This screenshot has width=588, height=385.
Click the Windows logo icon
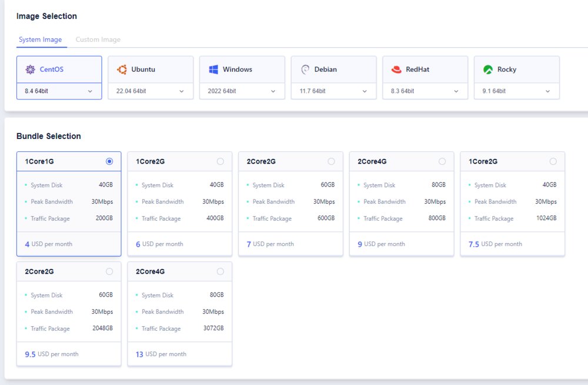213,69
